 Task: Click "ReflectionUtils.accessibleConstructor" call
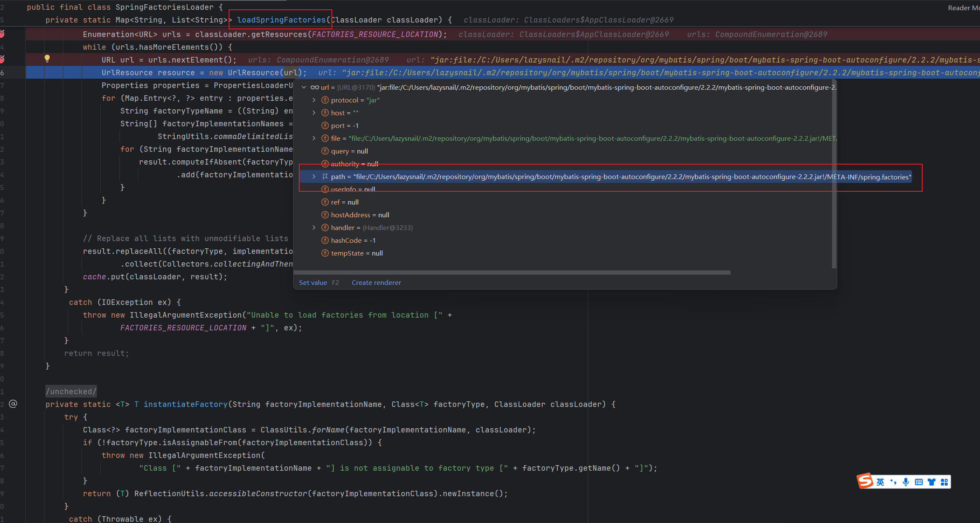tap(221, 494)
